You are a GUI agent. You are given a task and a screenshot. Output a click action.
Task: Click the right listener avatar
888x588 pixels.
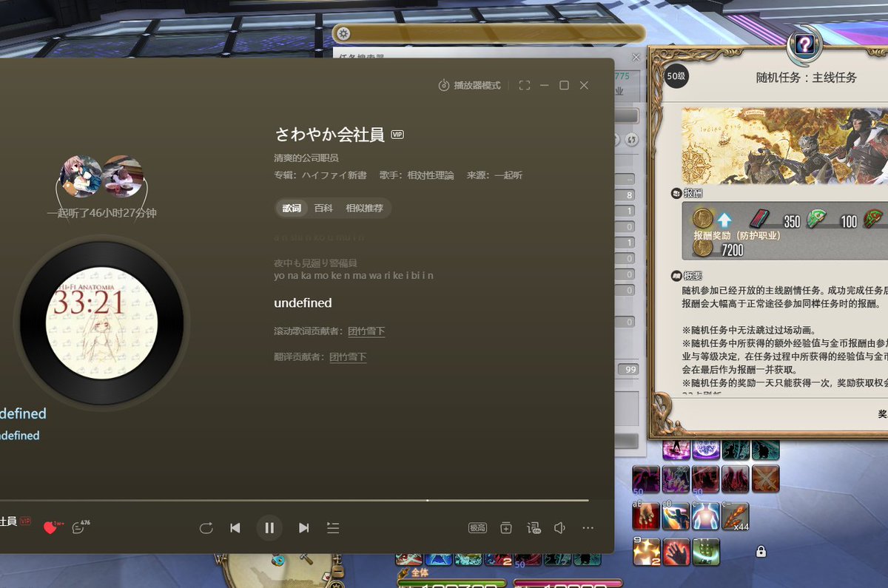(123, 176)
